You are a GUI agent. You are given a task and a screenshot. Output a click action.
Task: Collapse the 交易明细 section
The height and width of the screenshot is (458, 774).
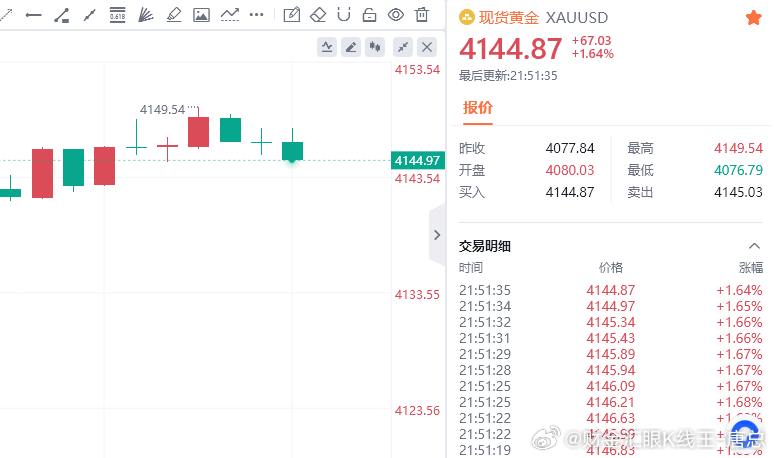pyautogui.click(x=754, y=246)
